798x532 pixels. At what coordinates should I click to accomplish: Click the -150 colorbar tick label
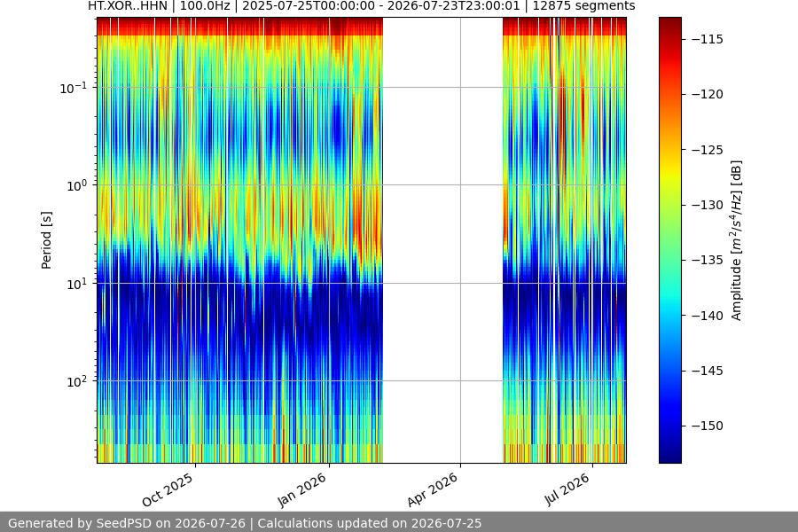click(x=708, y=426)
